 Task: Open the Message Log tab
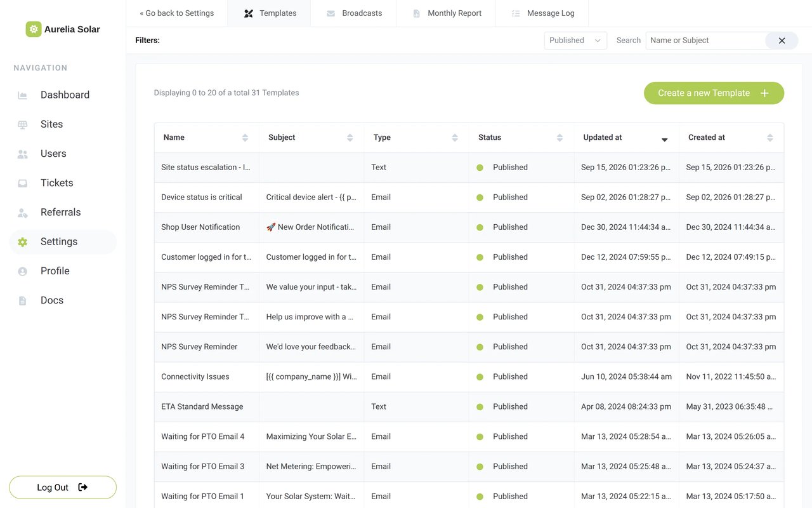pos(542,13)
